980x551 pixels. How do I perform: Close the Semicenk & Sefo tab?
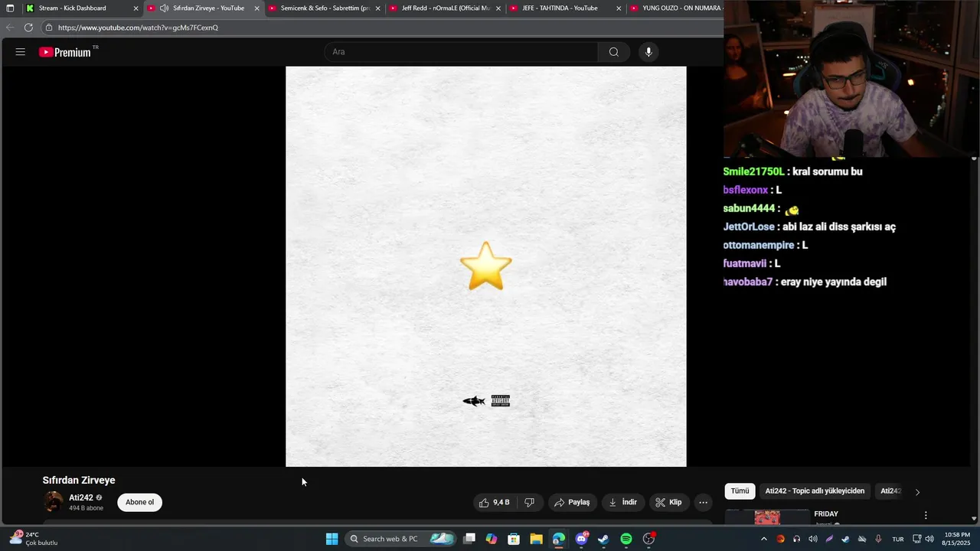[377, 8]
